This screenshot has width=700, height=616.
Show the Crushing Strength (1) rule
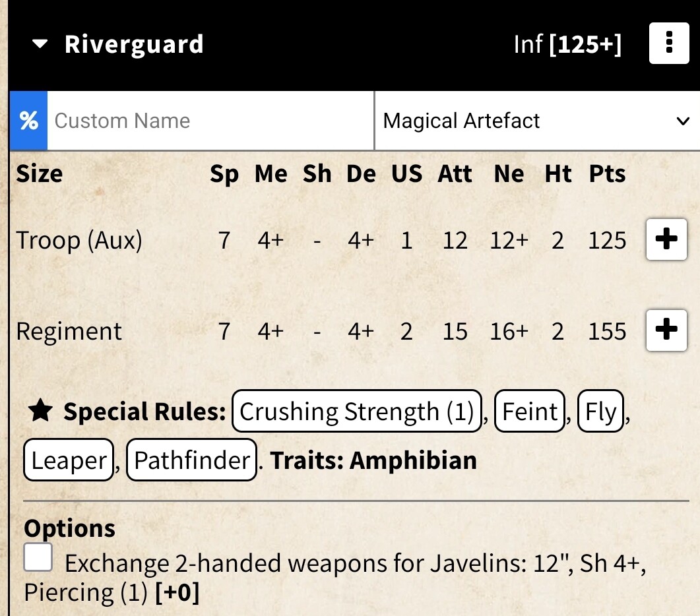click(357, 412)
